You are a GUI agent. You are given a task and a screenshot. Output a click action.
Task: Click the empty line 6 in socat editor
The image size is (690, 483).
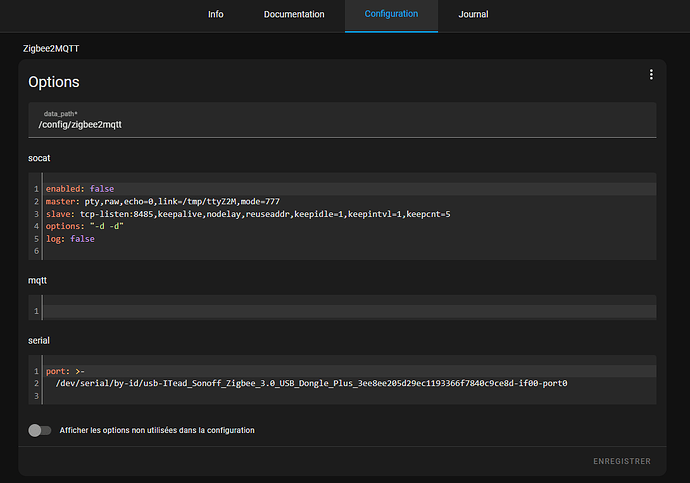tap(350, 251)
